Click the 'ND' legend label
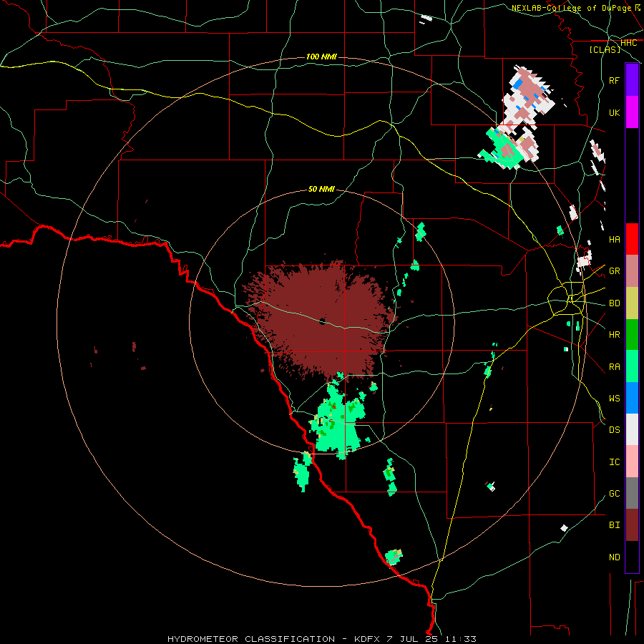 coord(614,557)
